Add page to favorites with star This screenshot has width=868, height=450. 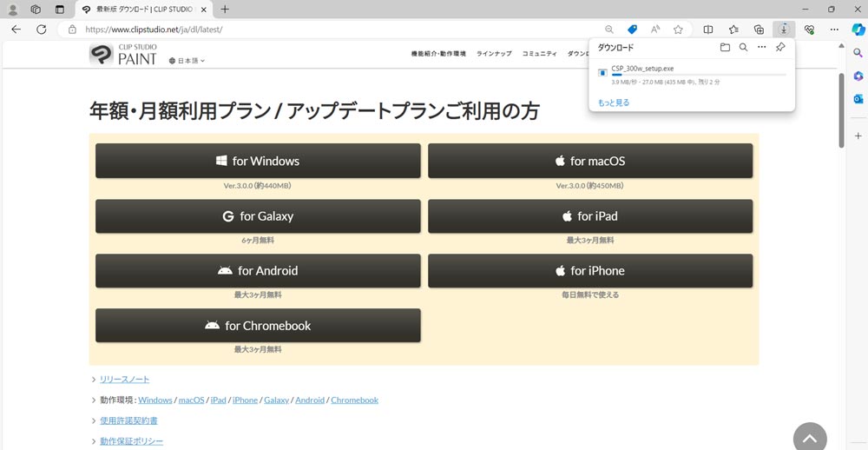coord(678,29)
